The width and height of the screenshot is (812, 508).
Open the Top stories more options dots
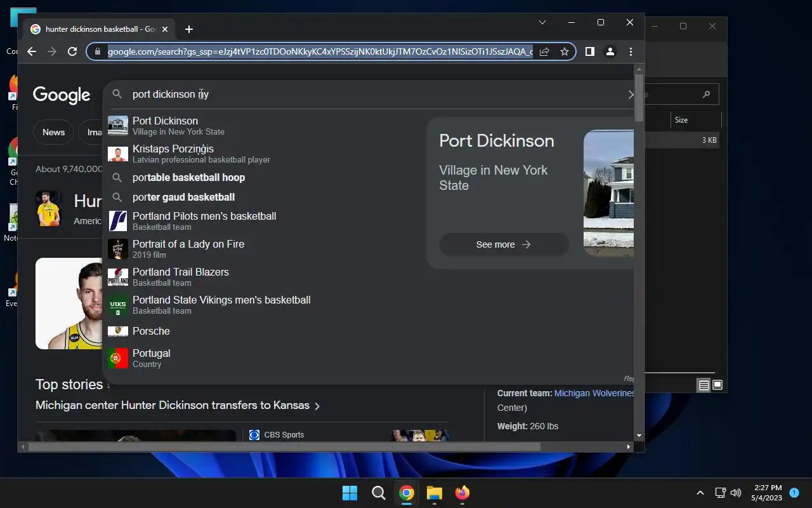(x=108, y=385)
